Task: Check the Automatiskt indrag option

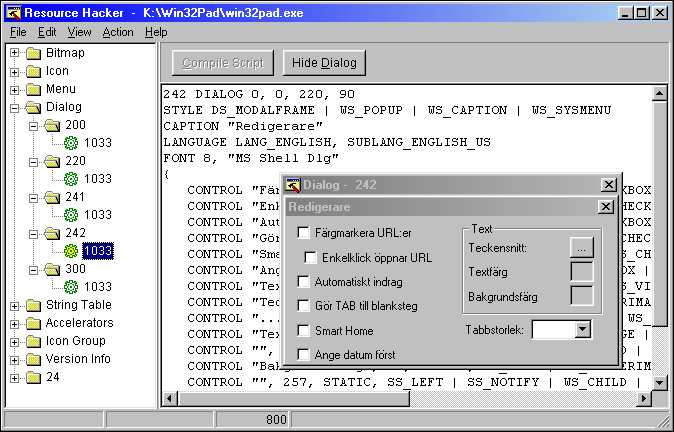Action: (x=303, y=282)
